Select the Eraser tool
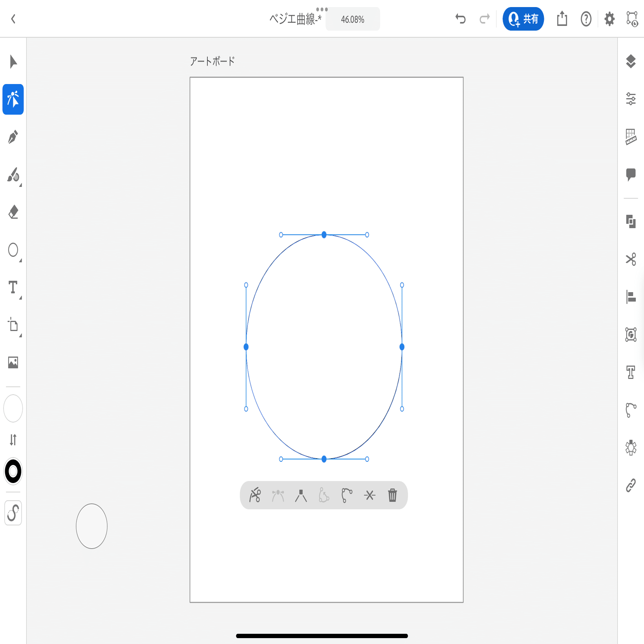 [x=13, y=212]
